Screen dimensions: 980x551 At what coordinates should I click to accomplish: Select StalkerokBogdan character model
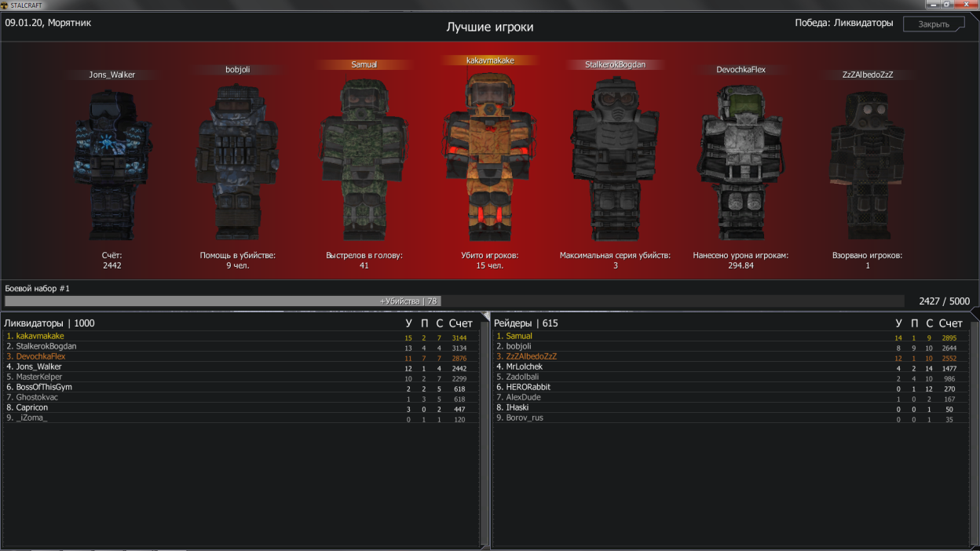pos(616,159)
